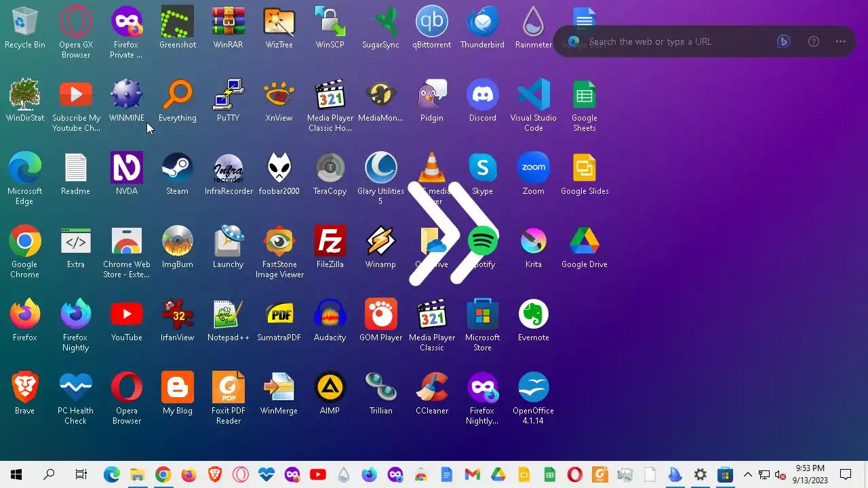
Task: Open Notepad++ from the desktop
Action: tap(229, 321)
